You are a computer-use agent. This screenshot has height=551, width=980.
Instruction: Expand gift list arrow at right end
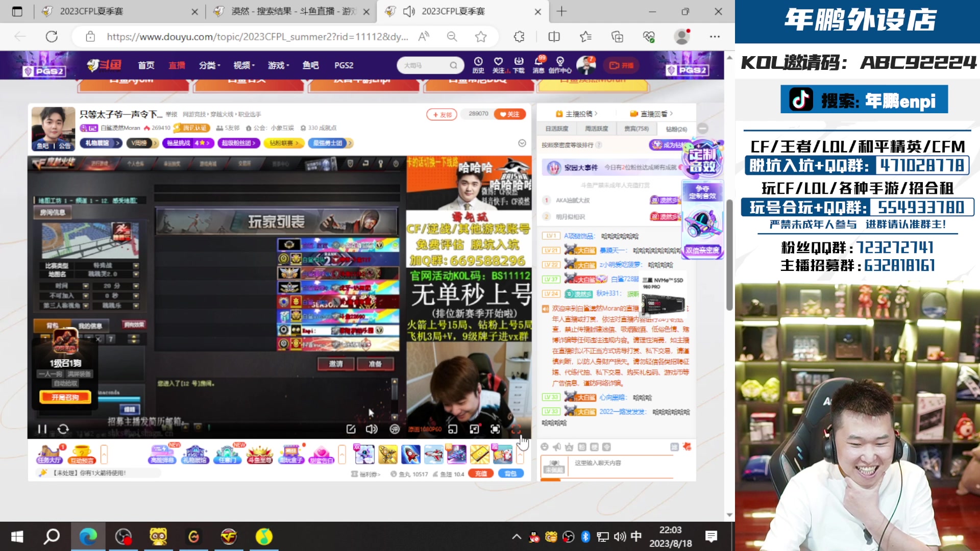pyautogui.click(x=520, y=454)
